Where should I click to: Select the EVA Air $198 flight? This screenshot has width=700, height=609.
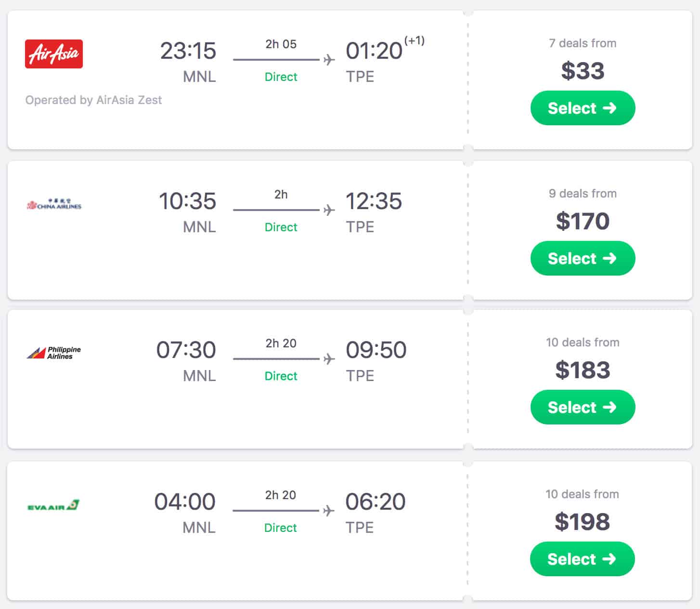(583, 559)
